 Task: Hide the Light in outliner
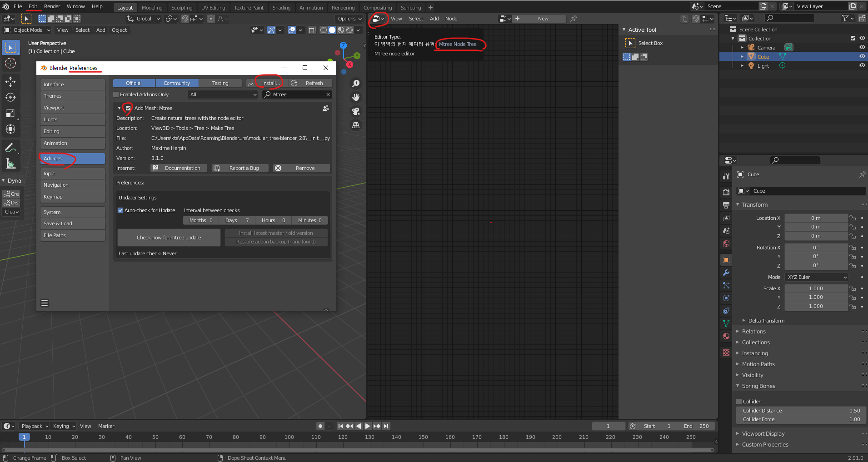point(862,65)
